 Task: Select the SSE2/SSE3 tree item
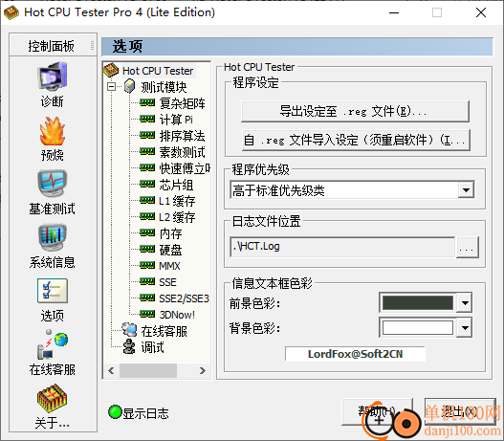(185, 298)
